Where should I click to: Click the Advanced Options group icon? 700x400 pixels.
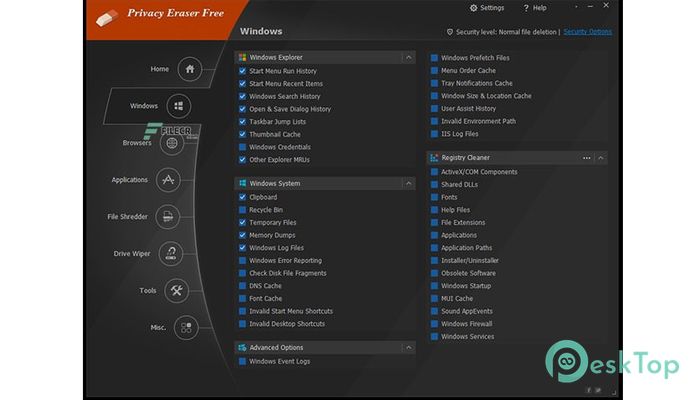(242, 348)
